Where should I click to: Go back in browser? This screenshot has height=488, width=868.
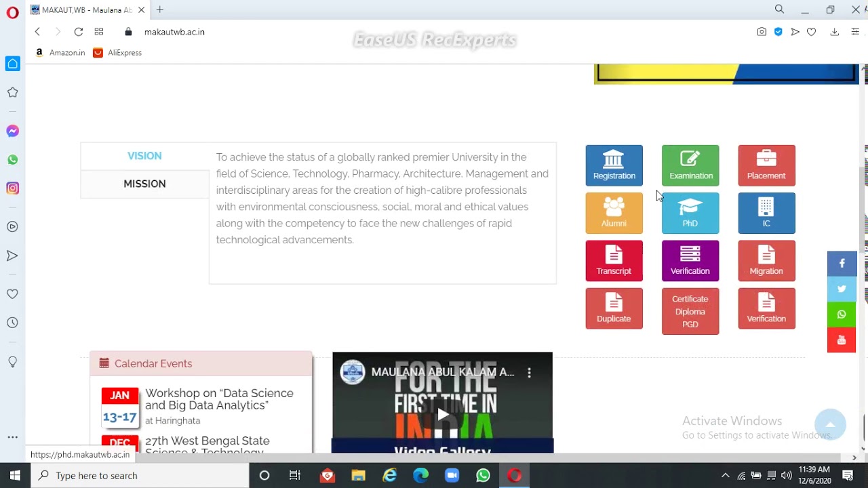[37, 32]
